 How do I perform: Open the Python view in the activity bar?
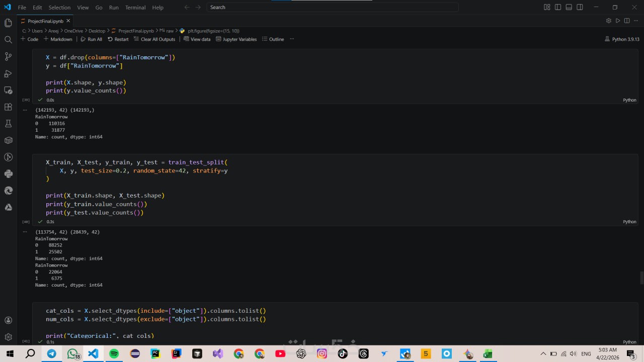pos(8,174)
